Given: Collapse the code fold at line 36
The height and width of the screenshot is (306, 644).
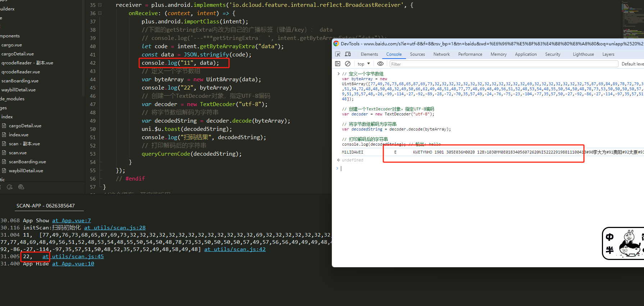Looking at the screenshot, I should (x=100, y=13).
